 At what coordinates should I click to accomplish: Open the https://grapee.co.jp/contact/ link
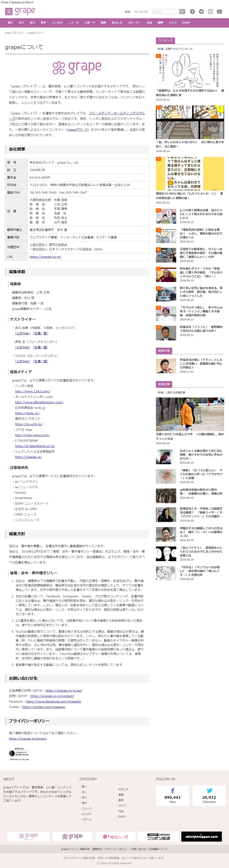click(52, 696)
